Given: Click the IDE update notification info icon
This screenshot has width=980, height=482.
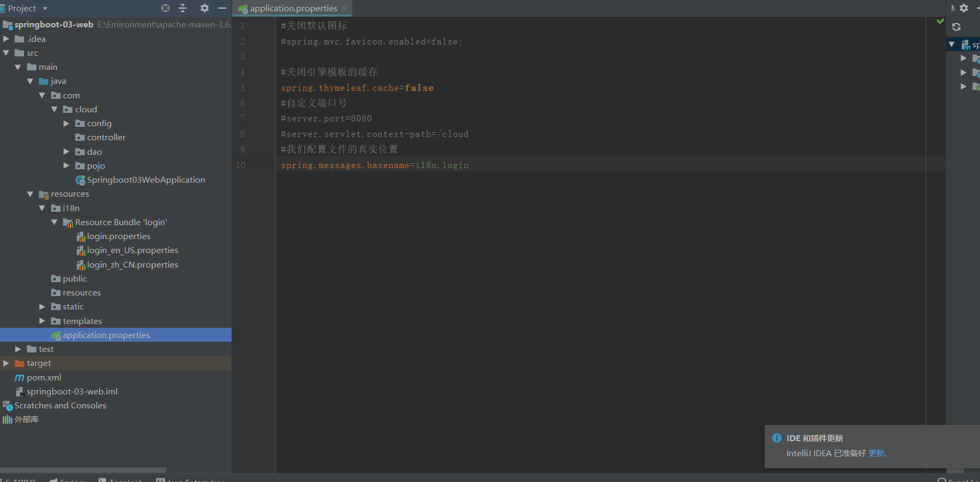Looking at the screenshot, I should click(x=777, y=438).
